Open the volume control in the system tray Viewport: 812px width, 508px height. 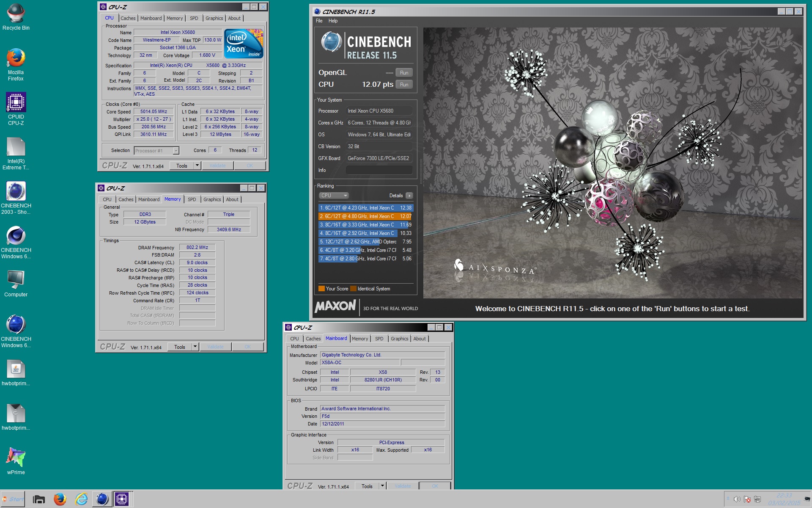click(737, 499)
